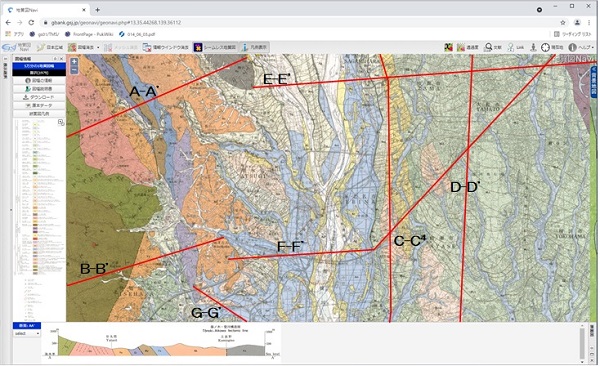600x366 pixels.
Task: Click the map sheet explanation book button
Action: coord(39,89)
